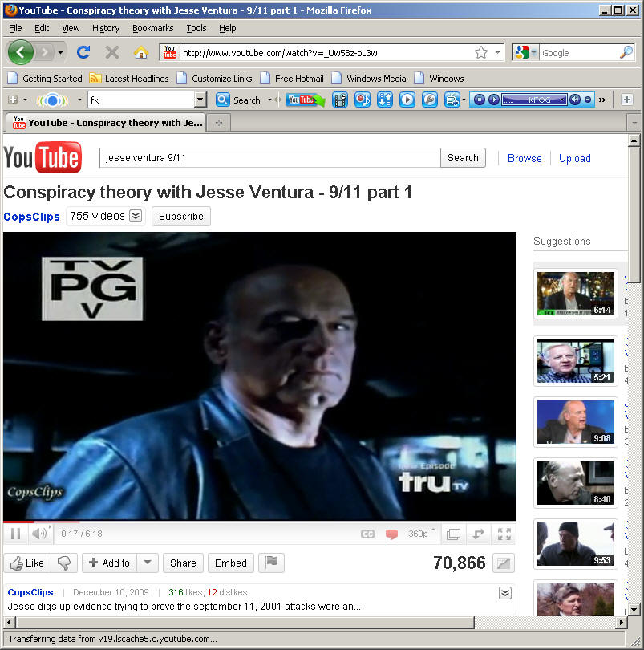
Task: Click the vertical scrollbar down arrow
Action: click(x=634, y=610)
